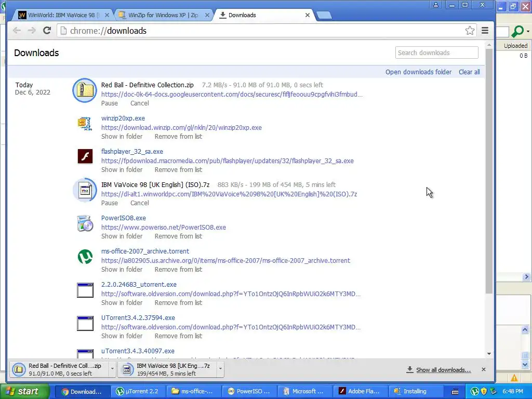Switch to Adobe Flash taskbar item
This screenshot has height=399, width=532.
[x=360, y=391]
